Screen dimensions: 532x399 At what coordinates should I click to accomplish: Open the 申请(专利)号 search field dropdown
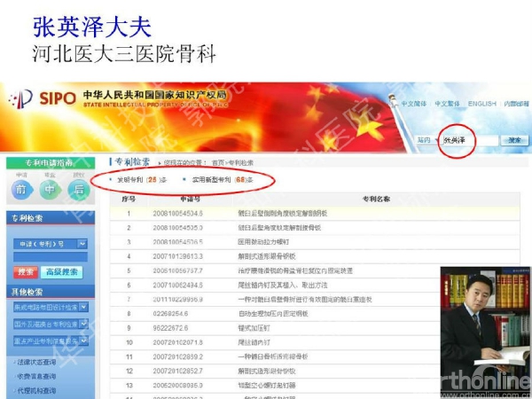point(81,243)
